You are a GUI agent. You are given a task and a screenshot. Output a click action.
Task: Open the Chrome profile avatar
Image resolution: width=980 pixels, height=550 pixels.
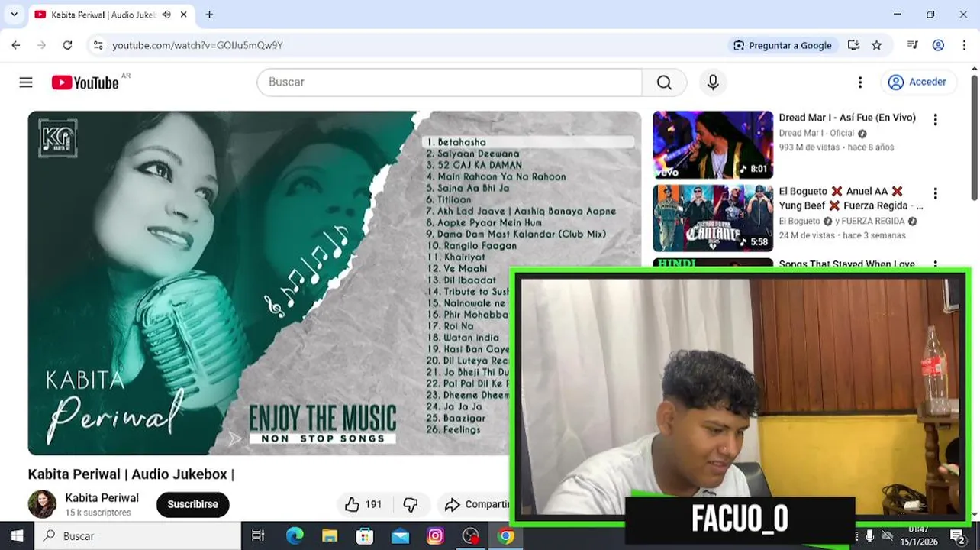938,45
